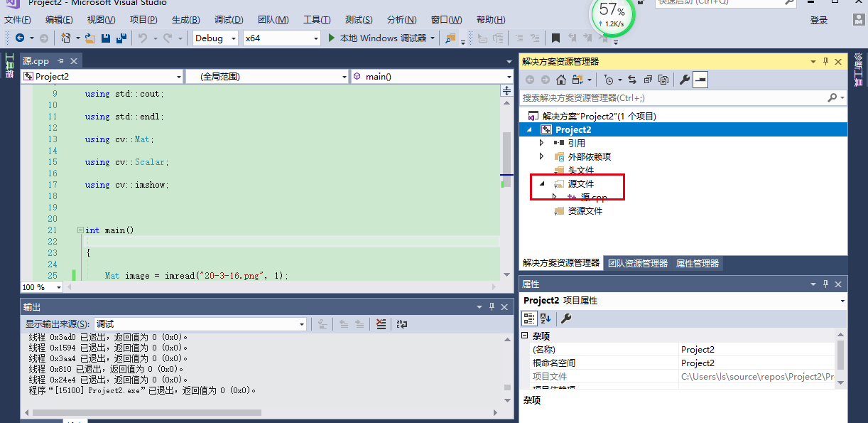Viewport: 868px width, 423px height.
Task: Click the Output panel horizontal scrollbar thumb
Action: tap(147, 412)
